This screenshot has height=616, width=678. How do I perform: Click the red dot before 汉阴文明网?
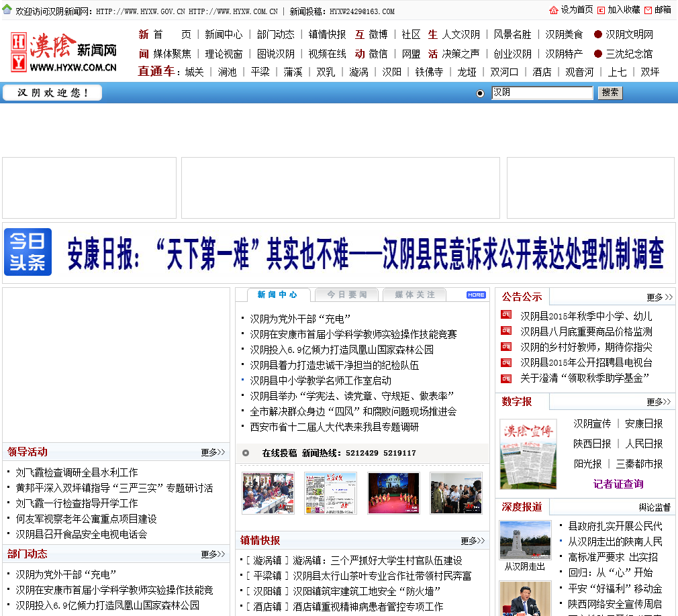598,34
